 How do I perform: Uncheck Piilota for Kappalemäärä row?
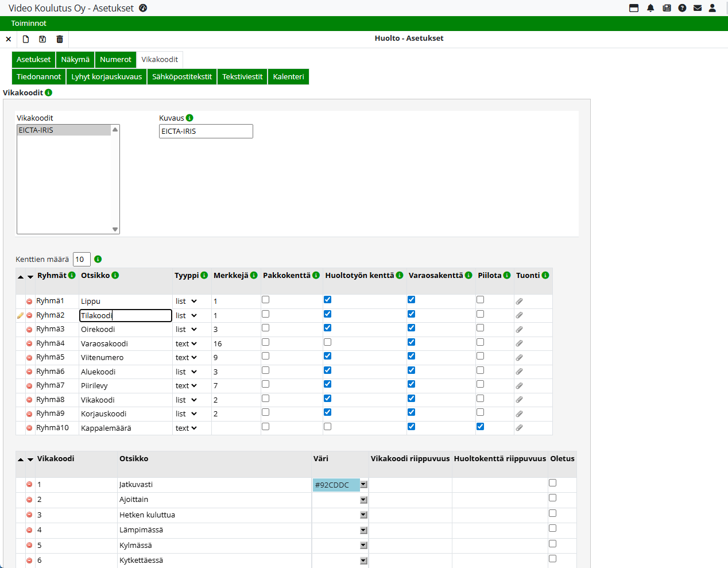point(480,426)
